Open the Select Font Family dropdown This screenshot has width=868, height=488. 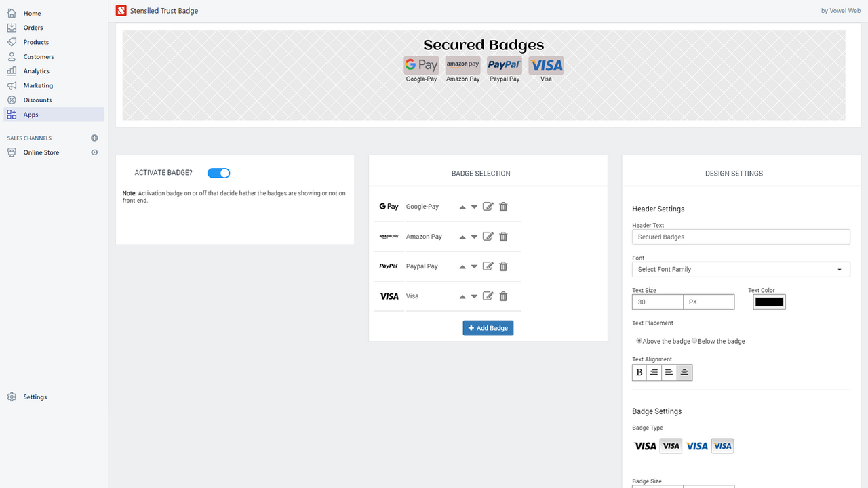coord(741,269)
